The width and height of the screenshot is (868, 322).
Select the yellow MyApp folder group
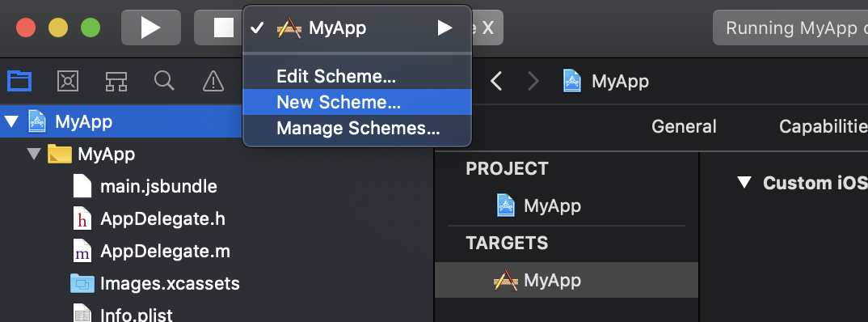click(107, 154)
